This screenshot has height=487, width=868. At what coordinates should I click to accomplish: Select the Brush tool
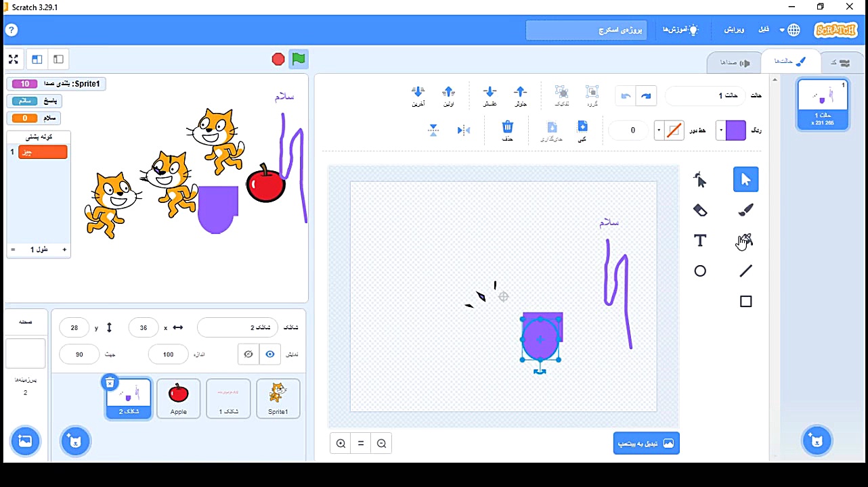tap(745, 210)
